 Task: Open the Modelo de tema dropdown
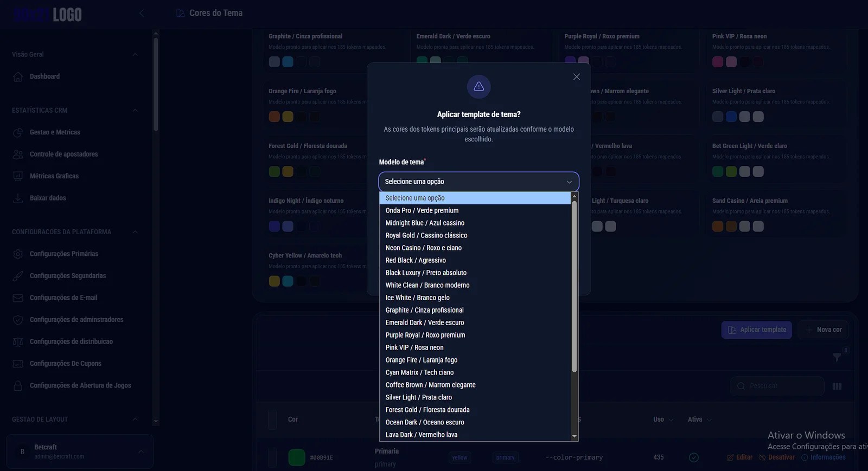[x=478, y=182]
